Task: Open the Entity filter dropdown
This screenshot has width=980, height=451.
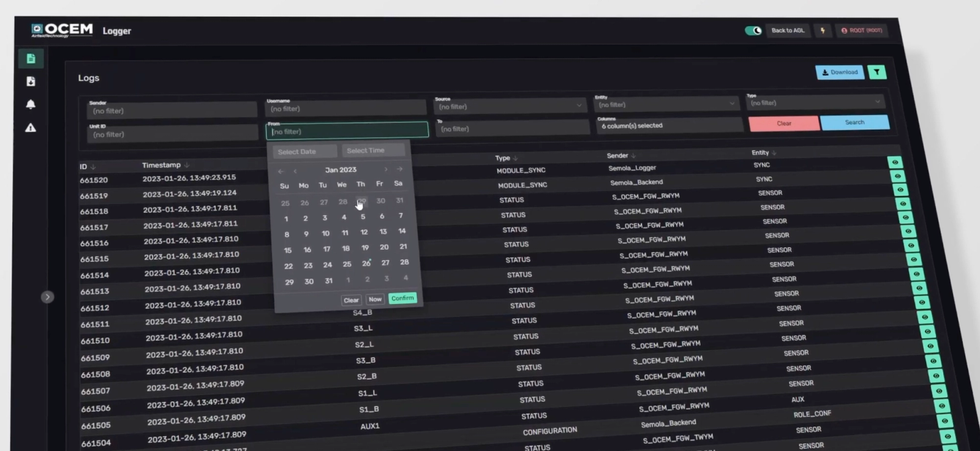Action: (666, 104)
